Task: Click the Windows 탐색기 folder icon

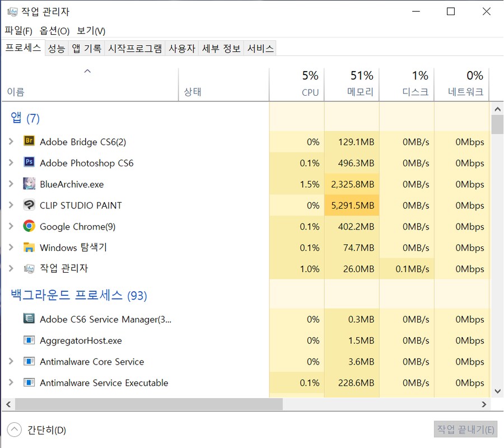Action: point(29,247)
